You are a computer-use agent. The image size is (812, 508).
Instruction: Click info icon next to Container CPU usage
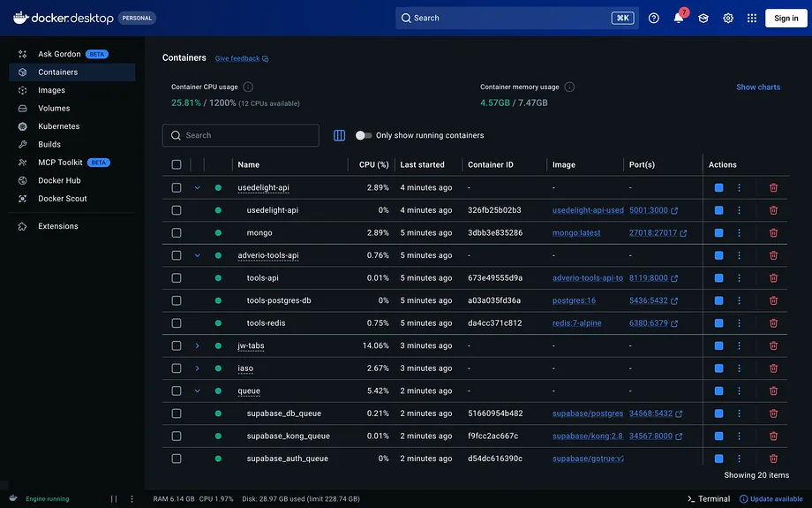pos(248,87)
